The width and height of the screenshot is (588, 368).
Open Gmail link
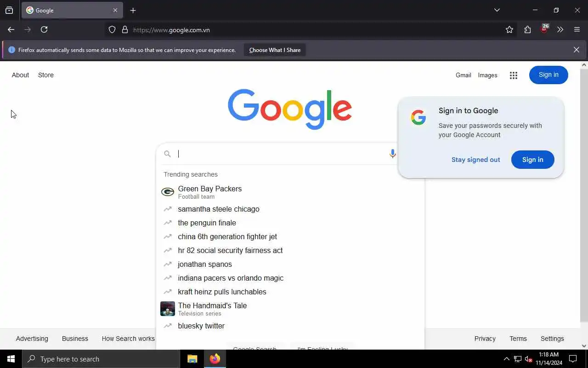(463, 75)
